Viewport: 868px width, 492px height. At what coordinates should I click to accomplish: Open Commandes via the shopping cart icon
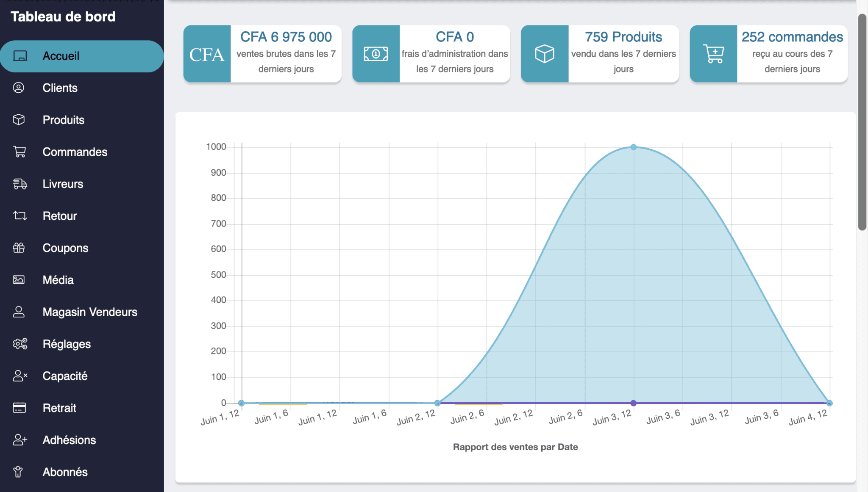pyautogui.click(x=19, y=152)
